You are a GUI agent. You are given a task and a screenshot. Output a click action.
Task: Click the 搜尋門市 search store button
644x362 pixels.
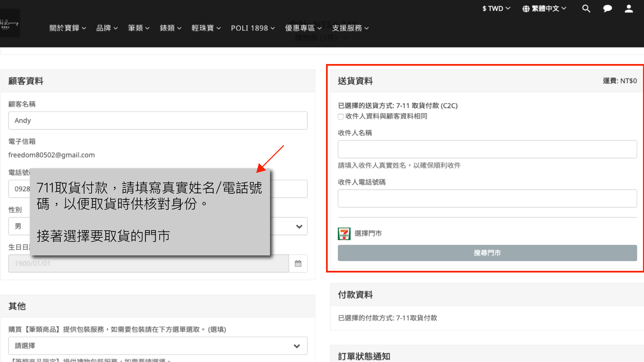pyautogui.click(x=487, y=253)
